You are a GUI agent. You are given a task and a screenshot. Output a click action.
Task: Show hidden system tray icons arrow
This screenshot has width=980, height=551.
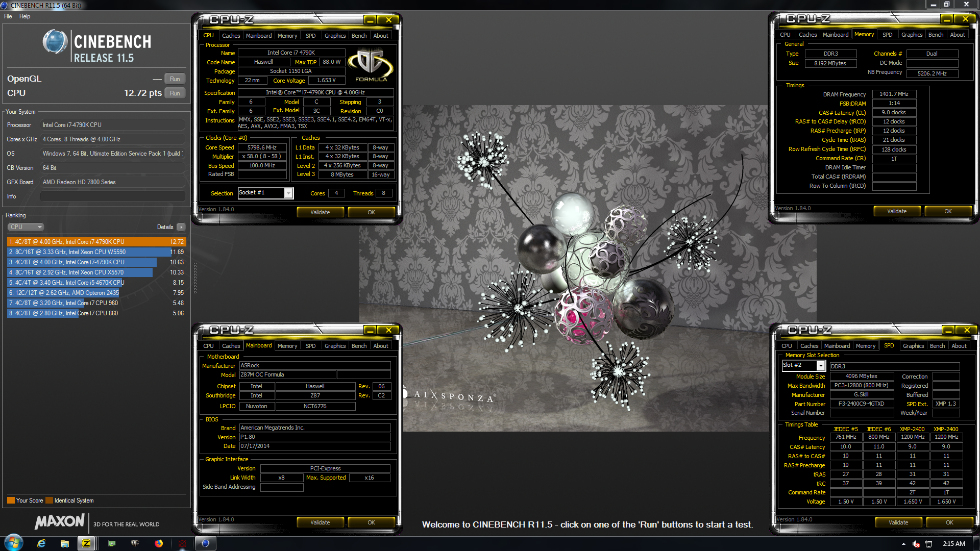[x=903, y=544]
